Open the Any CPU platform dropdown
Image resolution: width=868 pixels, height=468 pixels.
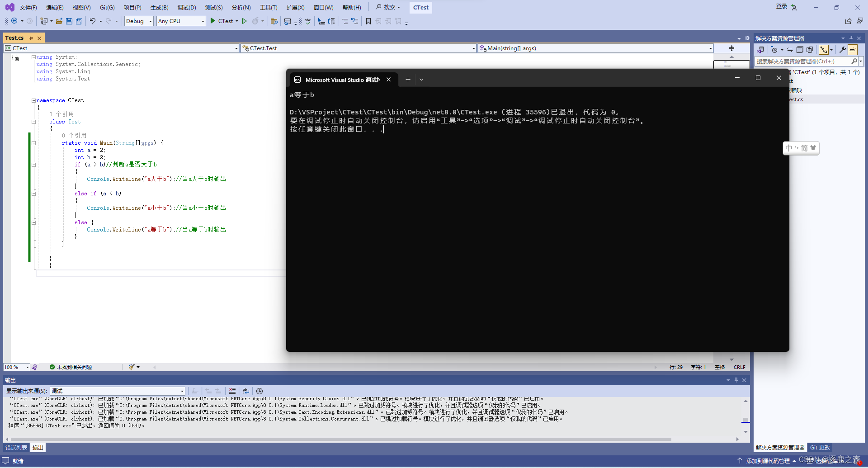[181, 21]
